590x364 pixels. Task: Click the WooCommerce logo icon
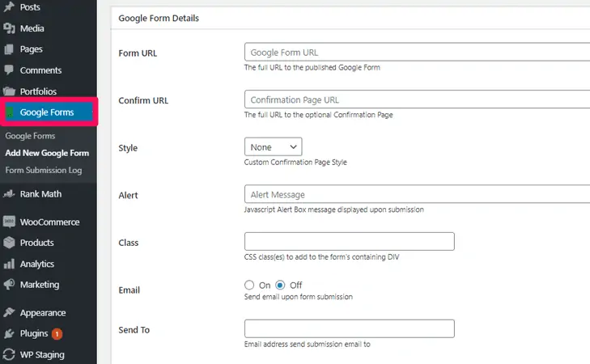tap(9, 222)
